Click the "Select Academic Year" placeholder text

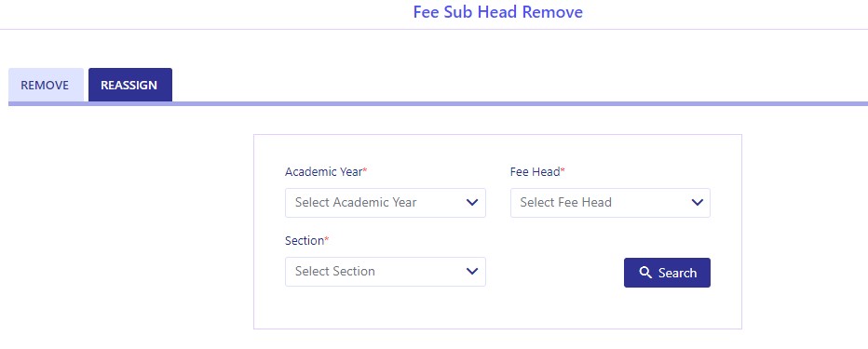click(356, 203)
